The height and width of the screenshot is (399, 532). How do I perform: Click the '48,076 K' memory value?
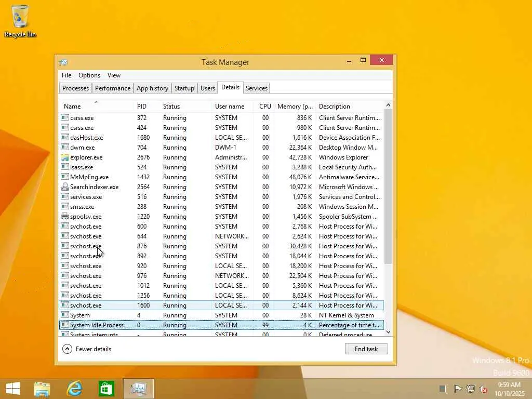click(301, 177)
